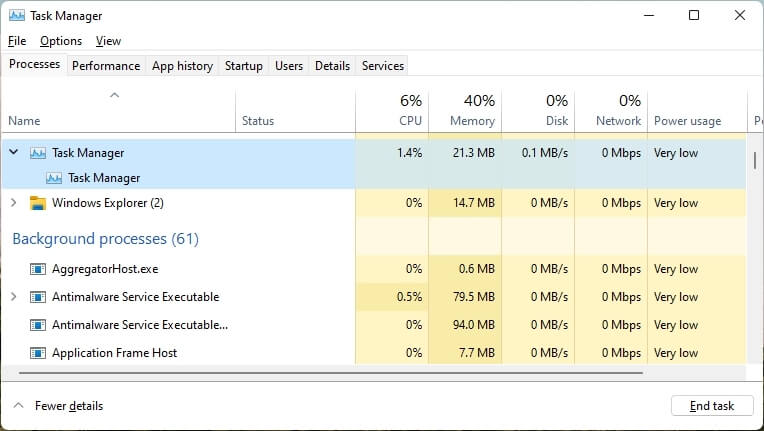Click the 1.4% CPU value

pos(409,153)
